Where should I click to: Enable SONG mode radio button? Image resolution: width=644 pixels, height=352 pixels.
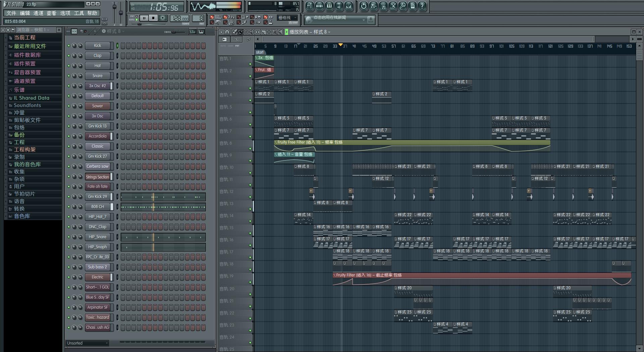(x=137, y=19)
